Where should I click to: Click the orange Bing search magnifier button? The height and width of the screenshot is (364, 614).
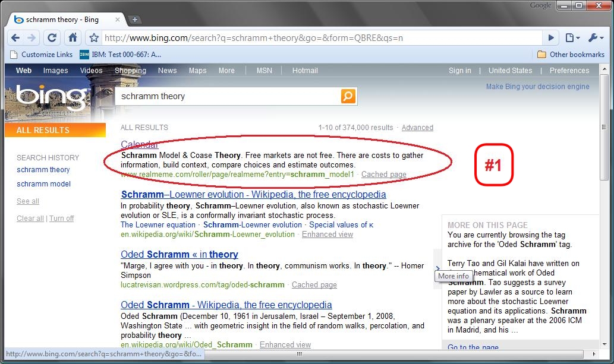coord(348,96)
